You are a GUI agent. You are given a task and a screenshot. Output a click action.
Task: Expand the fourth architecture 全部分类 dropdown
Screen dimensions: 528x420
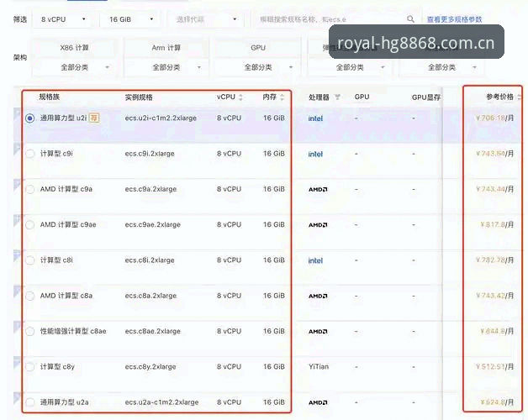coord(351,67)
